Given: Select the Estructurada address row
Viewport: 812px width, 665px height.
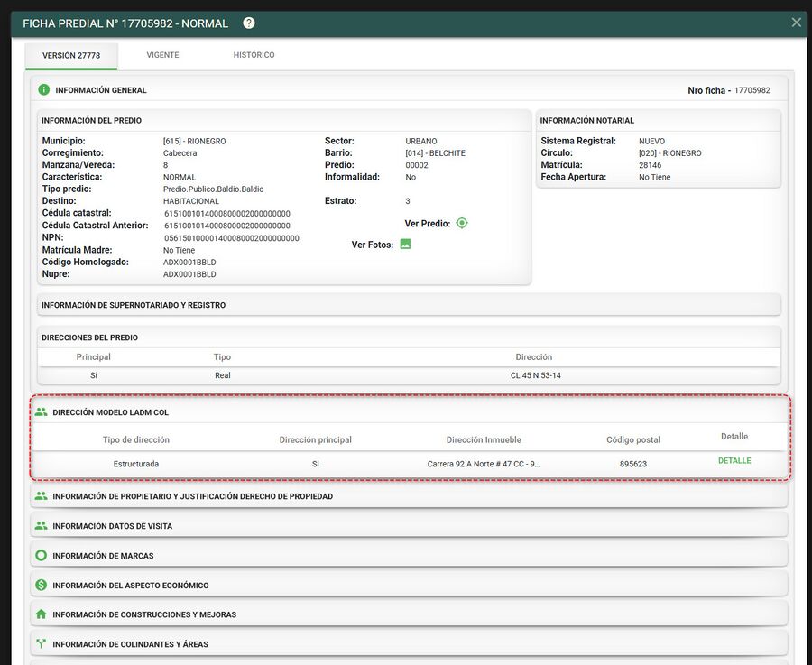Looking at the screenshot, I should 411,464.
